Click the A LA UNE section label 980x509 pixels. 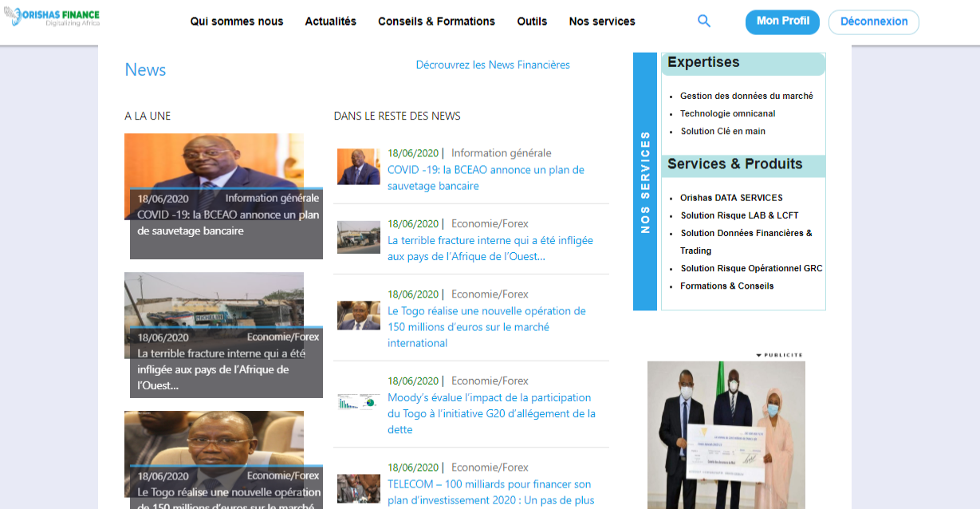click(148, 116)
